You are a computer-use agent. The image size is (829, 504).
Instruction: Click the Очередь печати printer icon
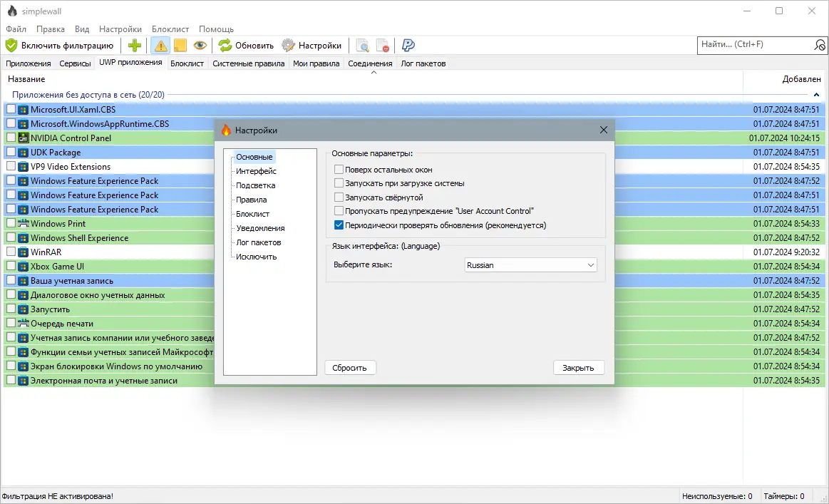(x=23, y=324)
